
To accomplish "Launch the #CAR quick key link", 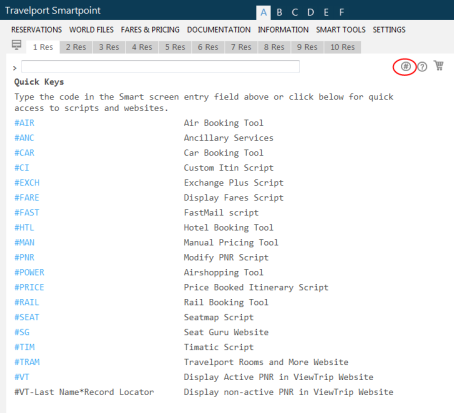I will click(24, 153).
